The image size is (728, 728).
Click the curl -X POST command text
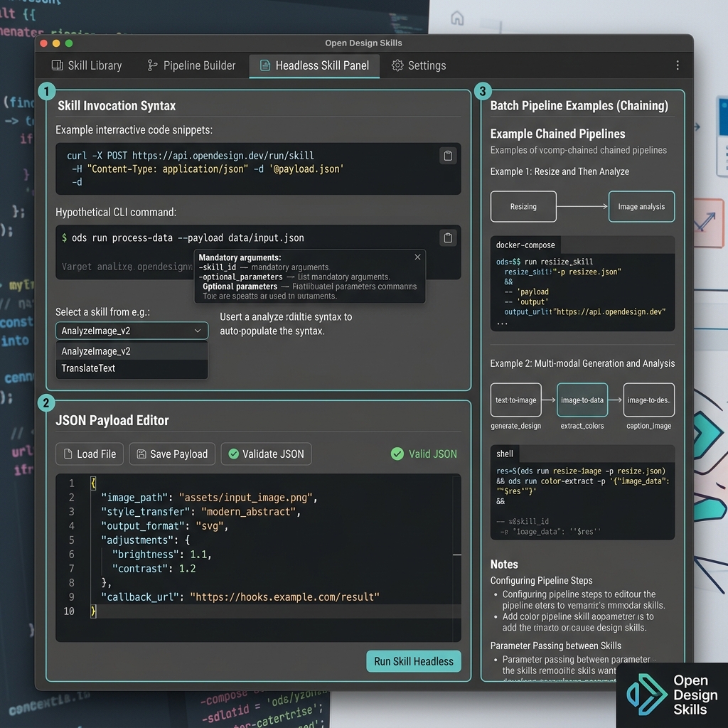[x=190, y=156]
